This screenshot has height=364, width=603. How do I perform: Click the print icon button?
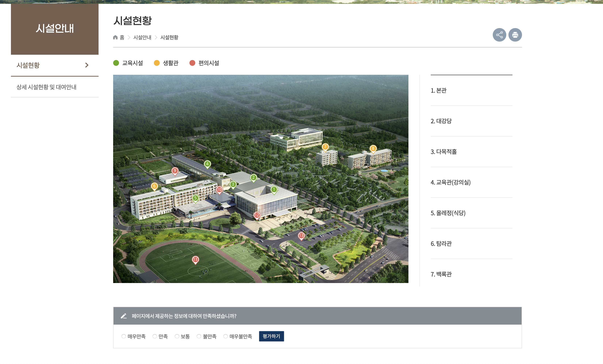coord(515,35)
